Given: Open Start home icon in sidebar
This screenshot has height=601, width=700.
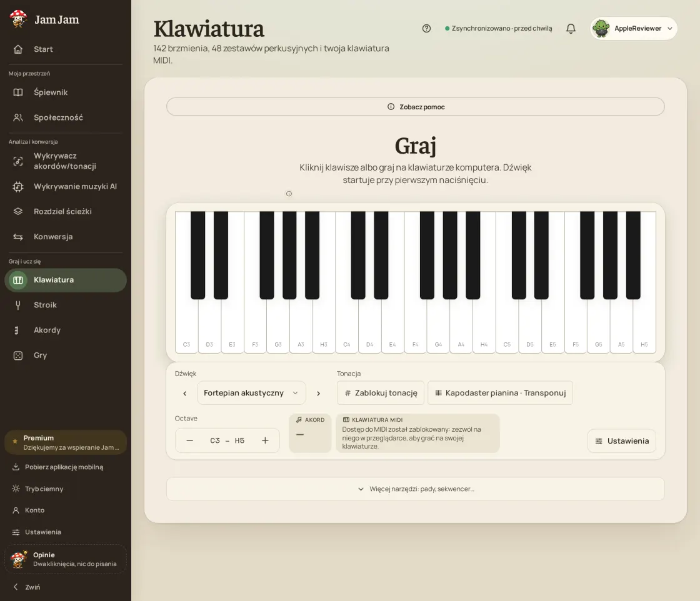Looking at the screenshot, I should click(x=18, y=49).
